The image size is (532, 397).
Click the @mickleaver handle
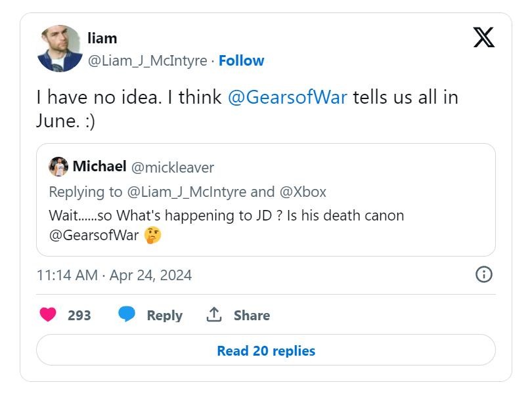(x=173, y=167)
